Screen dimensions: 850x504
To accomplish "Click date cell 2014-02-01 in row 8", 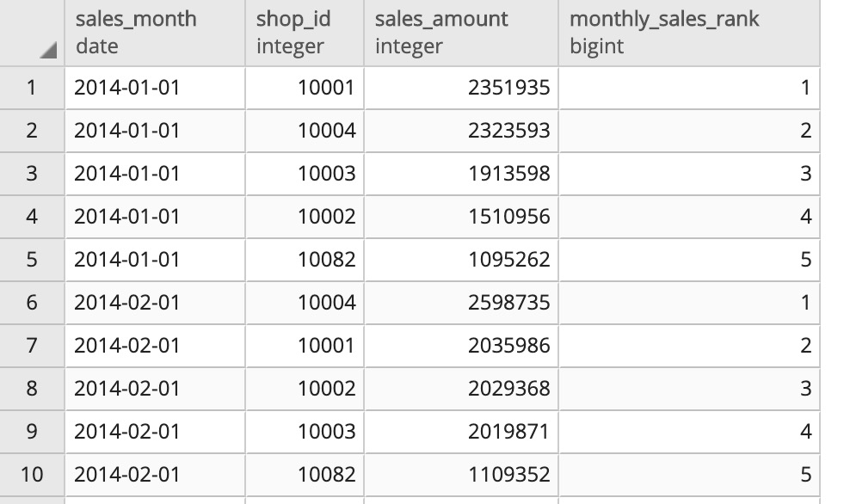I will [x=155, y=389].
